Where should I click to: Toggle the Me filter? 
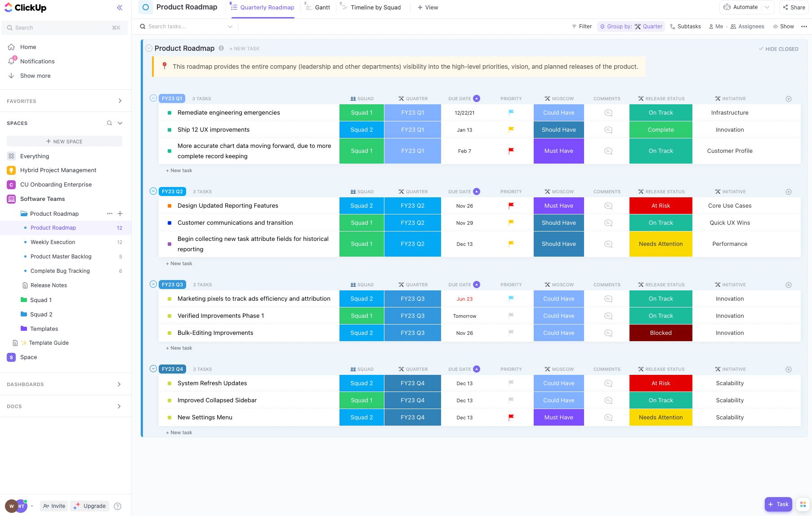pos(716,27)
